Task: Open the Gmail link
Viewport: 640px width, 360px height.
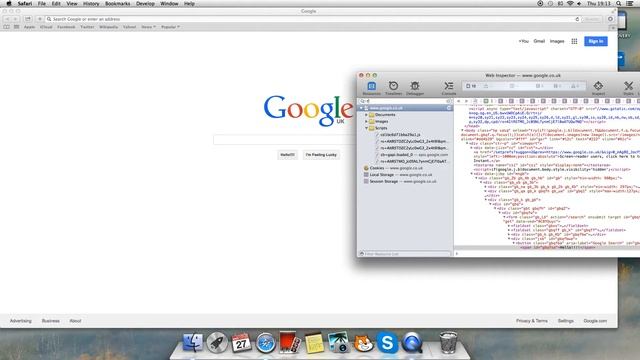Action: [539, 41]
